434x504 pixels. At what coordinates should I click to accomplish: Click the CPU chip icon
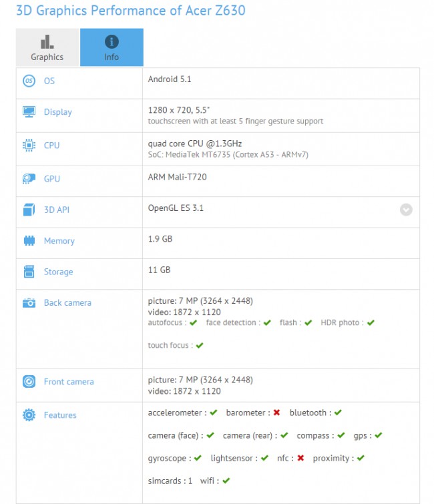click(x=29, y=146)
